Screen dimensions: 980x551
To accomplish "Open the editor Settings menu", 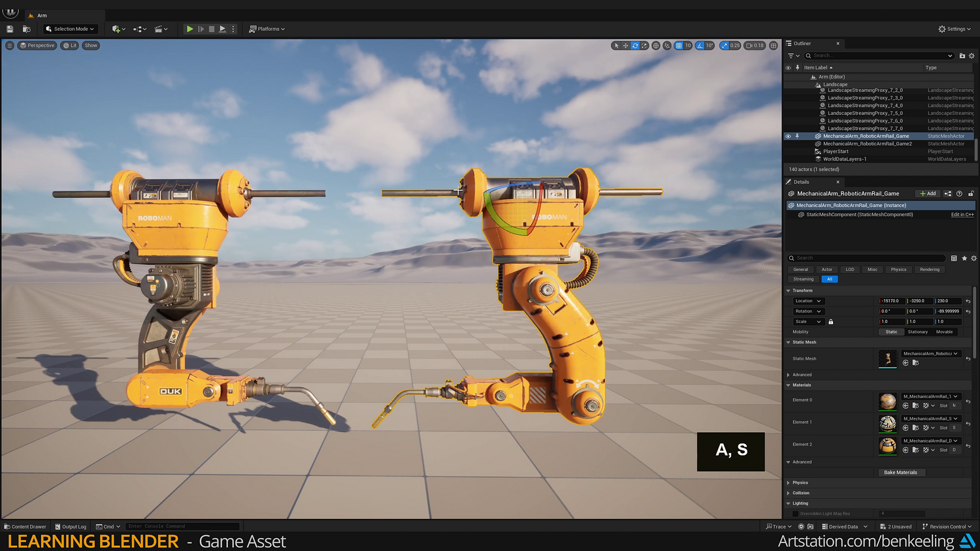I will pos(955,29).
